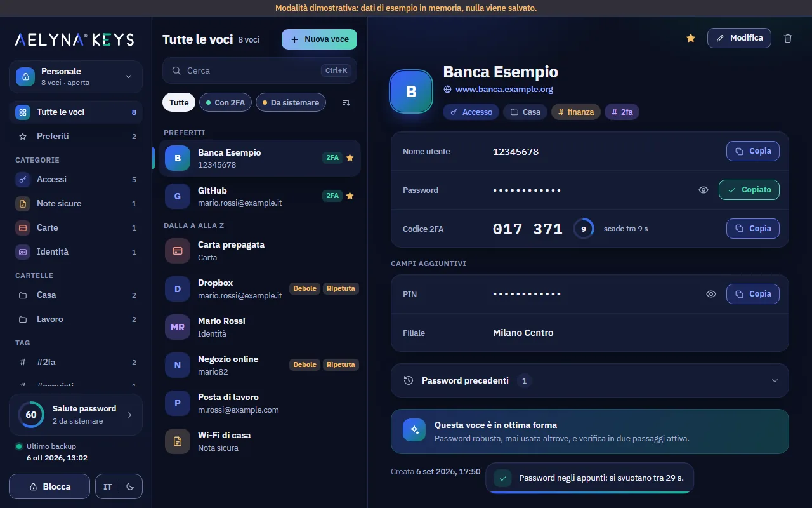
Task: Click the finanza tag chip
Action: [576, 112]
